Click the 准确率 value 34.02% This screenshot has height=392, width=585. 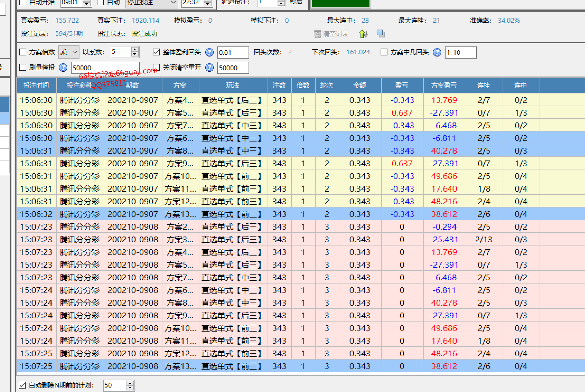pyautogui.click(x=509, y=20)
